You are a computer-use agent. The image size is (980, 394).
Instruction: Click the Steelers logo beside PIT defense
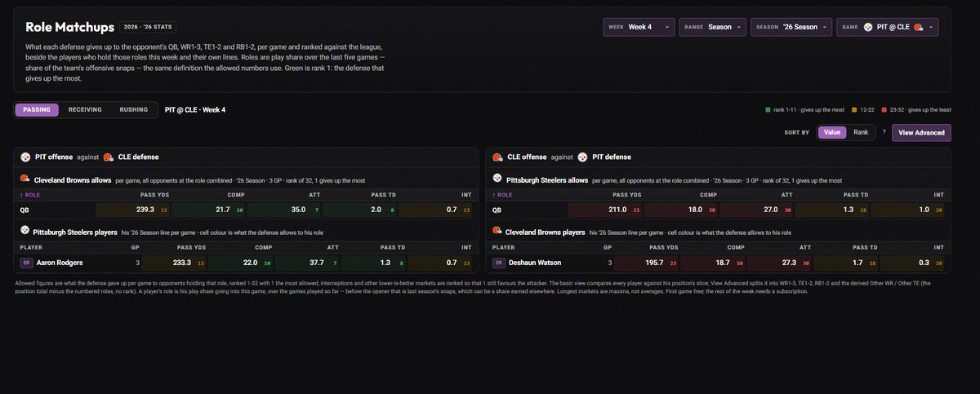(583, 157)
